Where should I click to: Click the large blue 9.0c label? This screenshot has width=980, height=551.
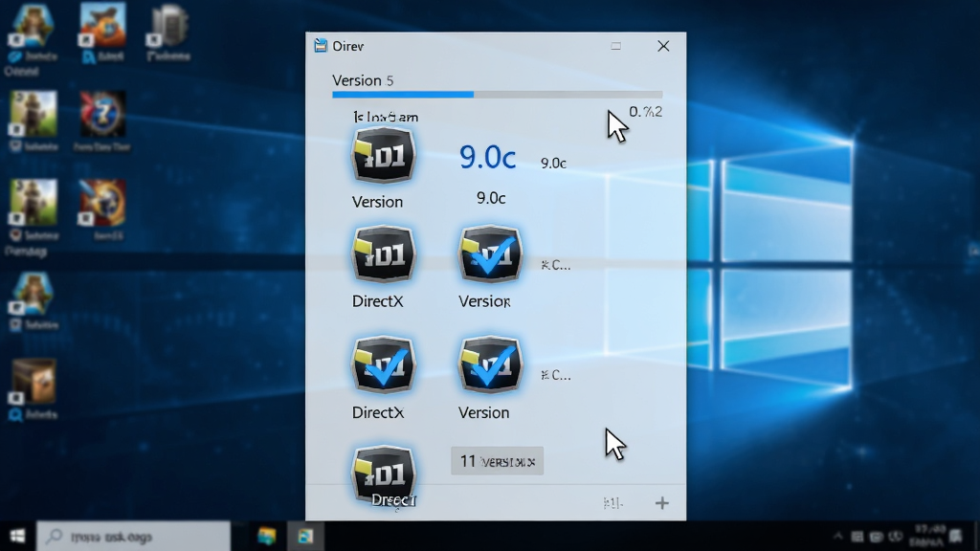click(487, 157)
